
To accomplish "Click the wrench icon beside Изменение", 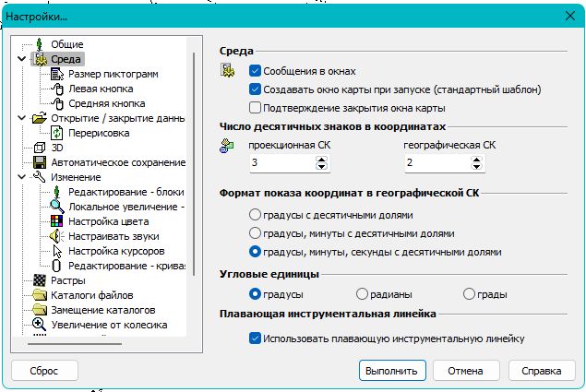I will (x=40, y=177).
